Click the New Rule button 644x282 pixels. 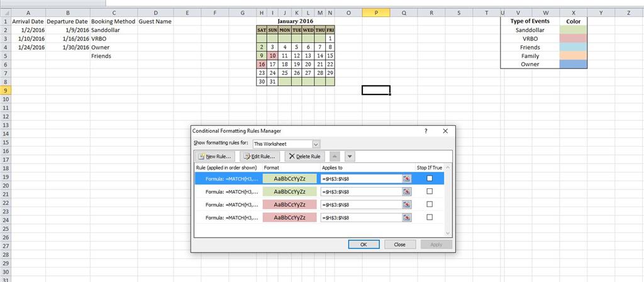(x=215, y=157)
